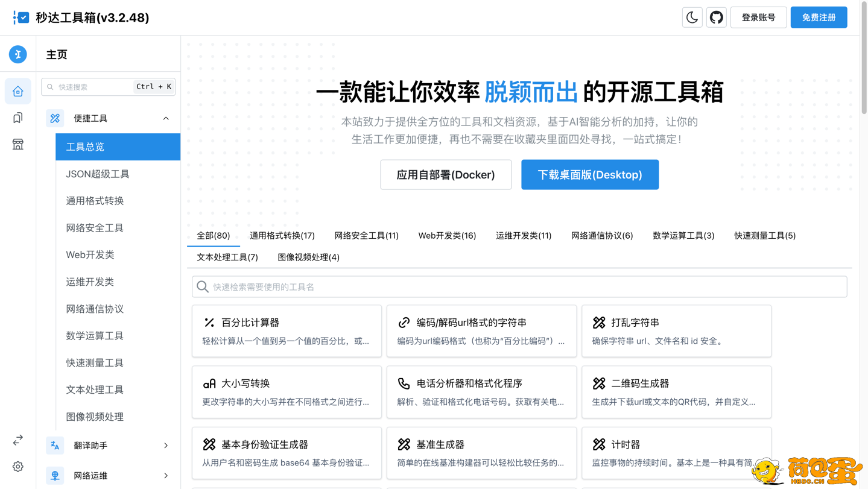Image resolution: width=868 pixels, height=489 pixels.
Task: Open 文本处理工具 in sidebar
Action: [x=118, y=390]
